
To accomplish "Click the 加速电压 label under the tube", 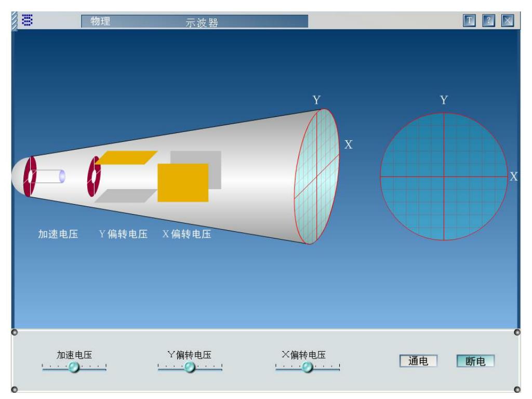I will (x=58, y=234).
